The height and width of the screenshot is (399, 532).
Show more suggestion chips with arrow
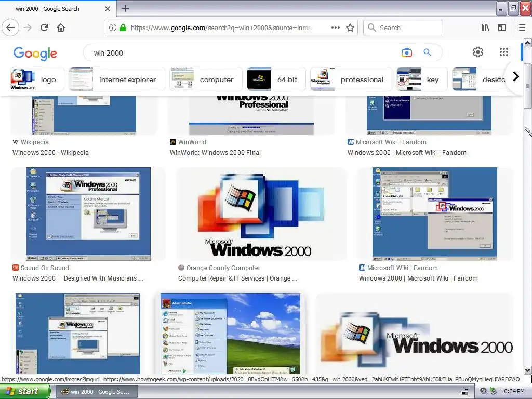516,76
